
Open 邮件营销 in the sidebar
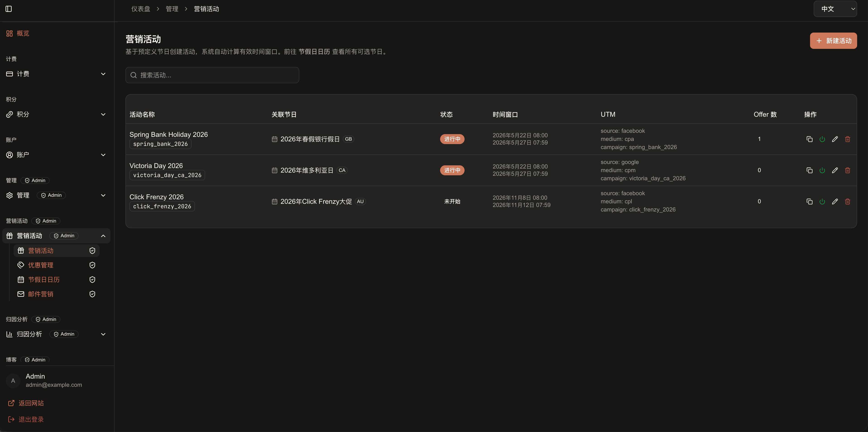(x=56, y=294)
